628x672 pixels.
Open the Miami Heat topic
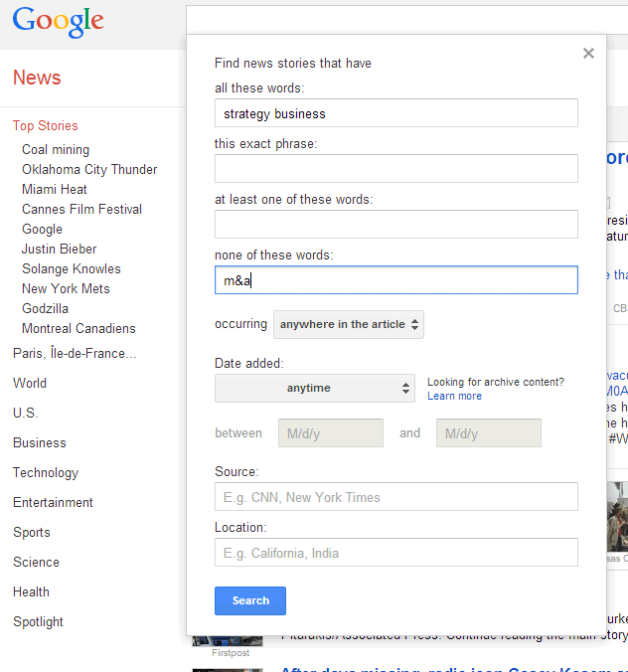(55, 189)
